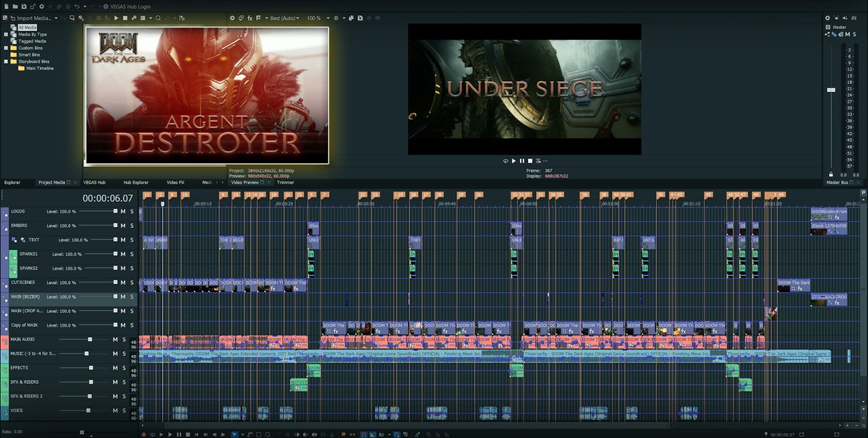Image resolution: width=868 pixels, height=438 pixels.
Task: Click the New project icon
Action: click(6, 7)
